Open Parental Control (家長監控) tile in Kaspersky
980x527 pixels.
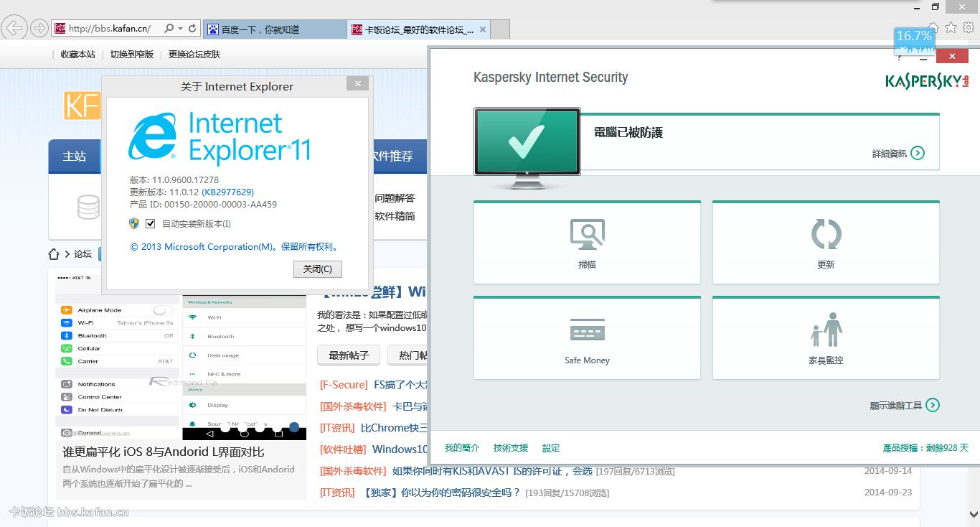tap(826, 338)
